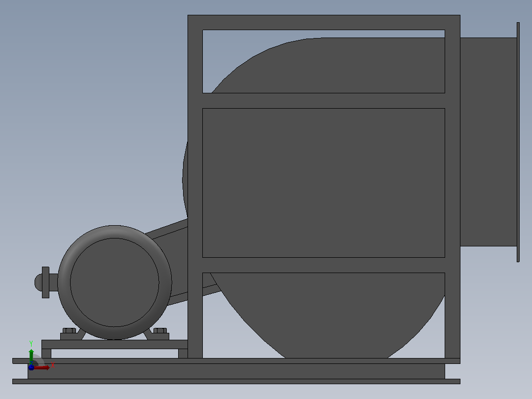Click the green Y axis arrow of triad
Image resolution: width=532 pixels, height=399 pixels.
coord(31,356)
